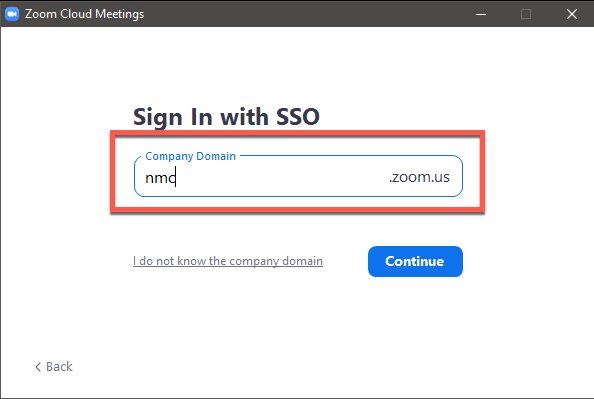Click the left chevron beside Back
Image resolution: width=594 pixels, height=399 pixels.
point(38,367)
